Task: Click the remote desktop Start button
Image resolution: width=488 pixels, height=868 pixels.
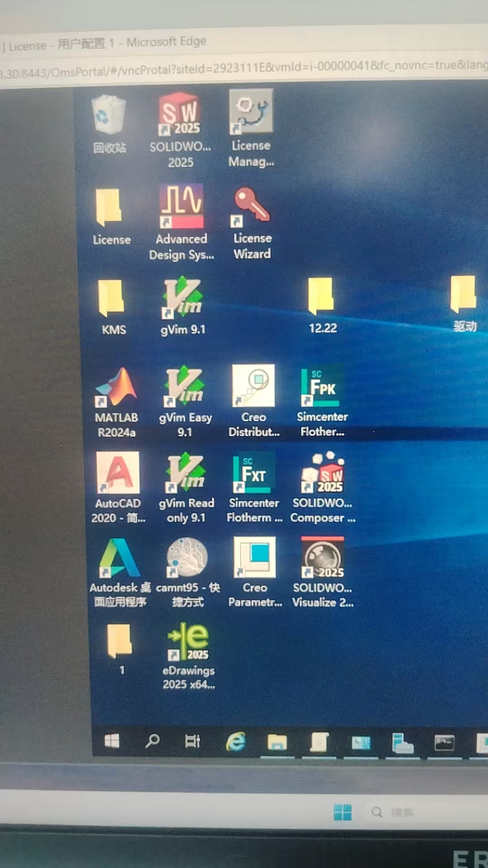Action: pyautogui.click(x=112, y=741)
